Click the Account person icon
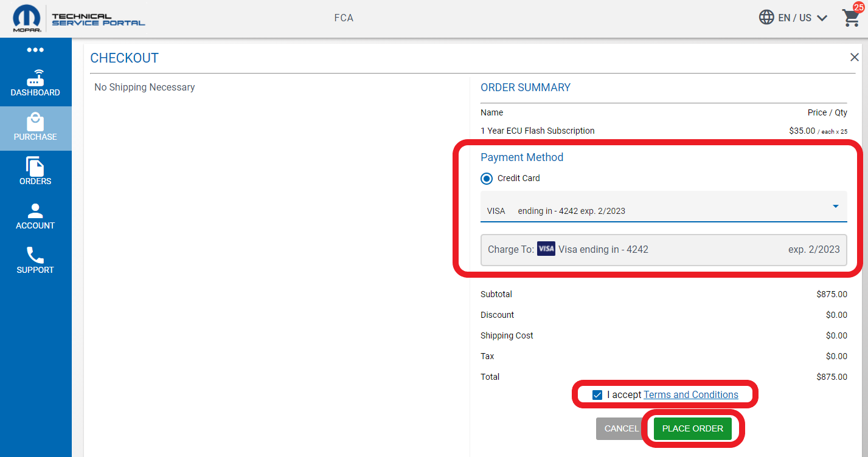 (x=35, y=210)
